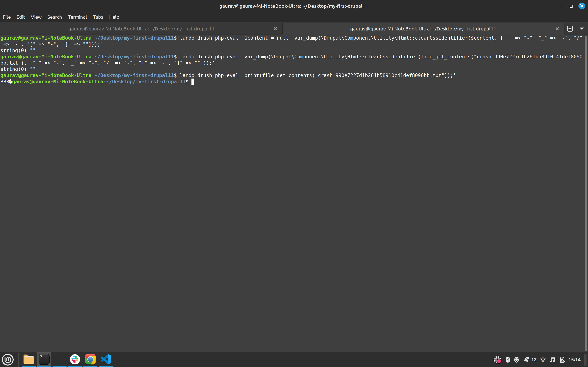Open a new terminal tab with plus button

pyautogui.click(x=570, y=28)
